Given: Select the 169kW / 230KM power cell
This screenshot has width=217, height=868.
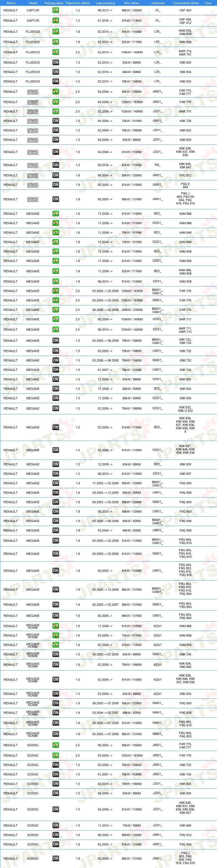Looking at the screenshot, I should point(132,310).
